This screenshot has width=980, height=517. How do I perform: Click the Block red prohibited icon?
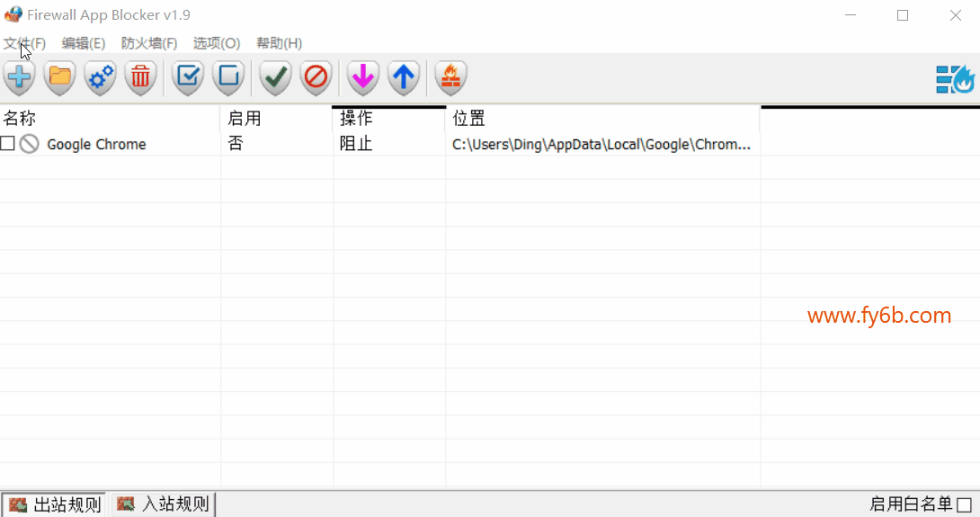point(316,77)
